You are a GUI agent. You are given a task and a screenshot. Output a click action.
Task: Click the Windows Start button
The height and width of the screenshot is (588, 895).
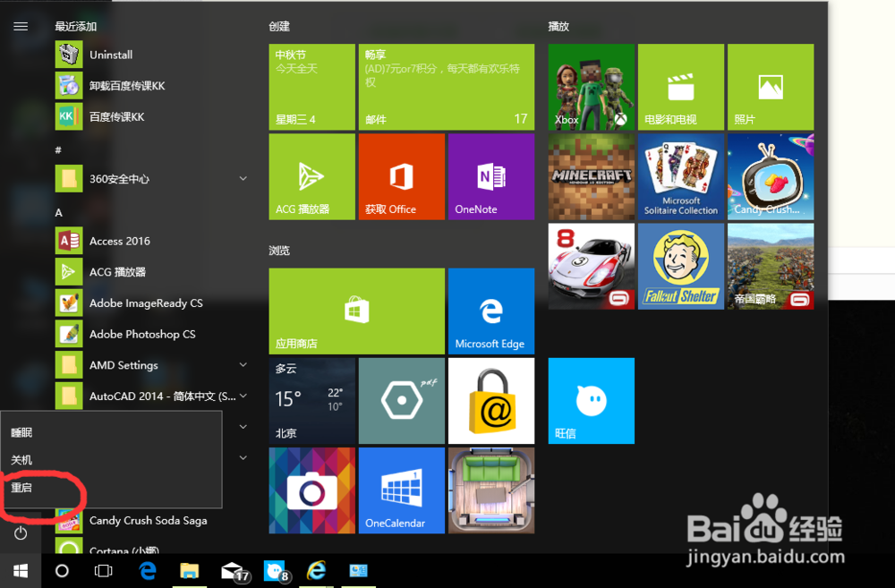21,571
